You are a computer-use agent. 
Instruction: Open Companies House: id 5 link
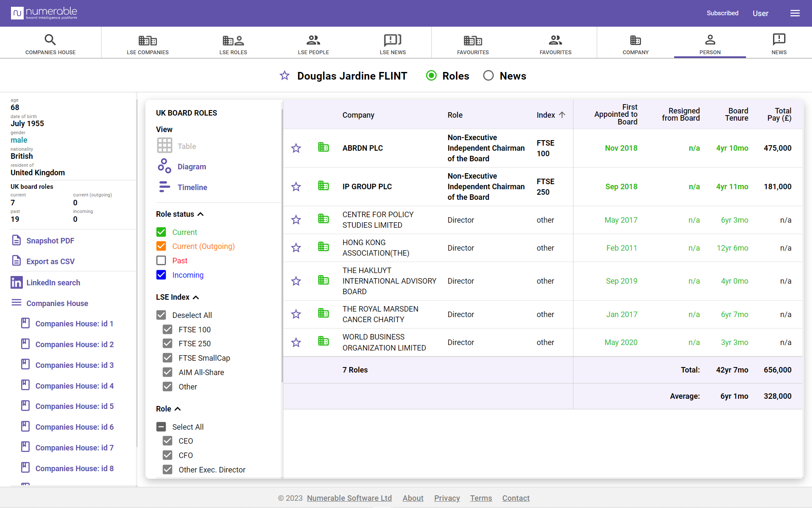74,406
